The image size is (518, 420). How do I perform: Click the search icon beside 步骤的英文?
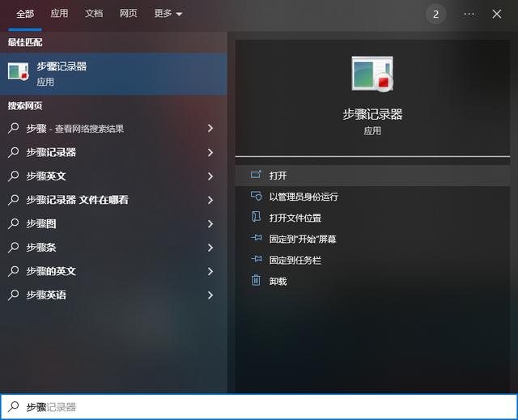point(13,271)
